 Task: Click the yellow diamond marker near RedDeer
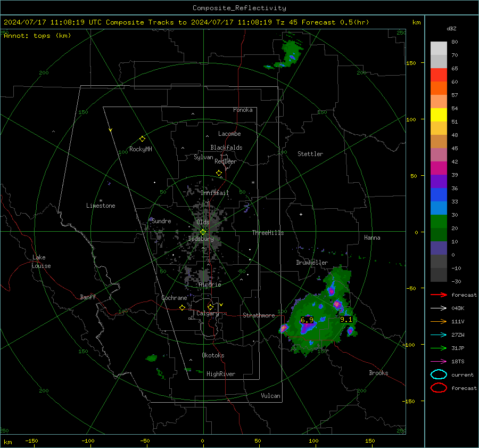click(x=219, y=173)
